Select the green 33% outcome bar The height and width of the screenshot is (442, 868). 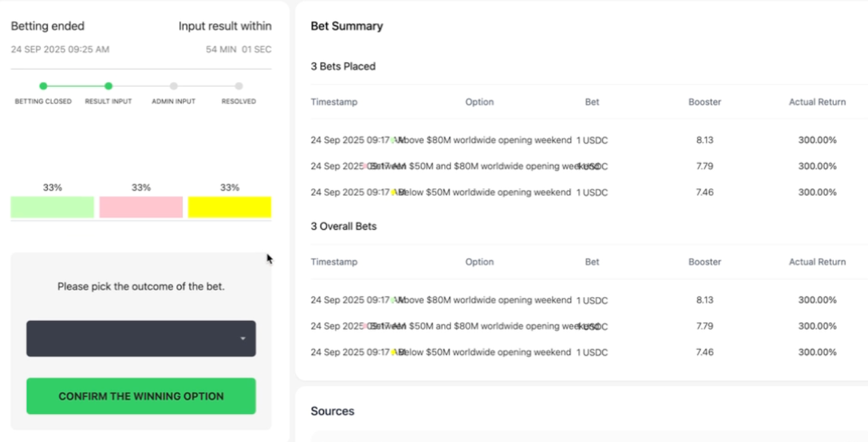[x=53, y=207]
